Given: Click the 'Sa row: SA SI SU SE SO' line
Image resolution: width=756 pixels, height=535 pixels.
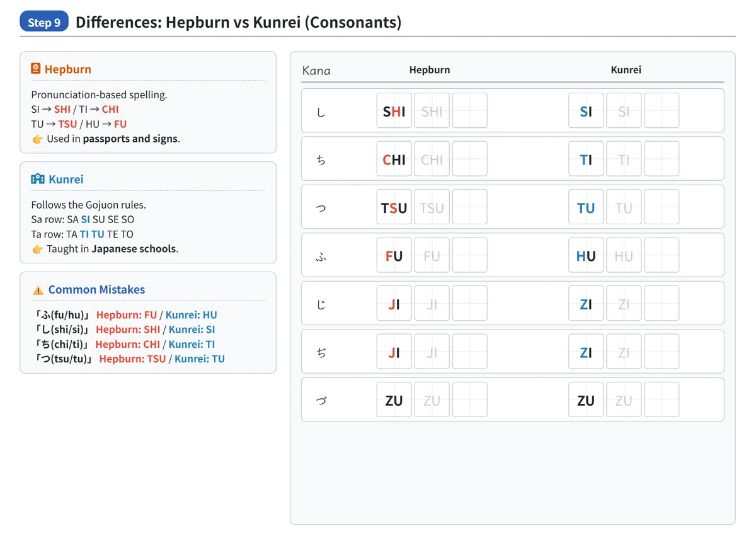Looking at the screenshot, I should 83,219.
